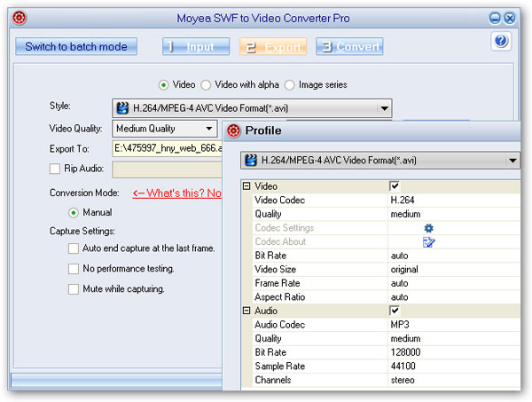Go to the Input step tab
This screenshot has width=532, height=402.
[196, 46]
